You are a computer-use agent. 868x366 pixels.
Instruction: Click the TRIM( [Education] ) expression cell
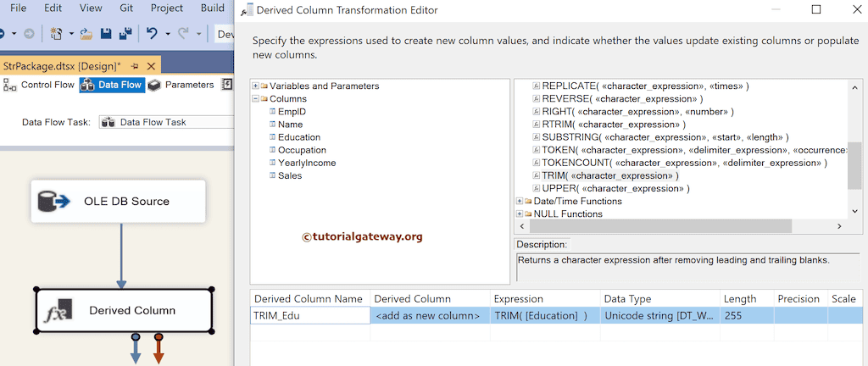pyautogui.click(x=545, y=316)
